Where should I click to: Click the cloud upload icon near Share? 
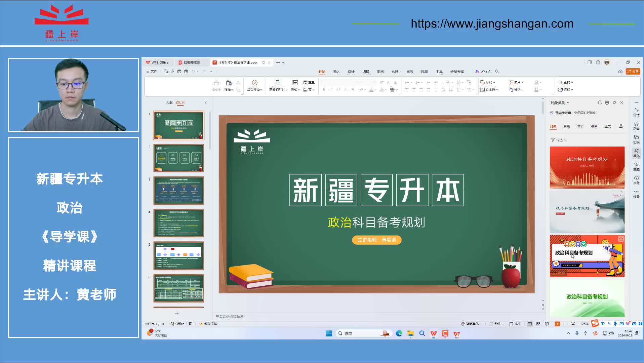pyautogui.click(x=620, y=72)
